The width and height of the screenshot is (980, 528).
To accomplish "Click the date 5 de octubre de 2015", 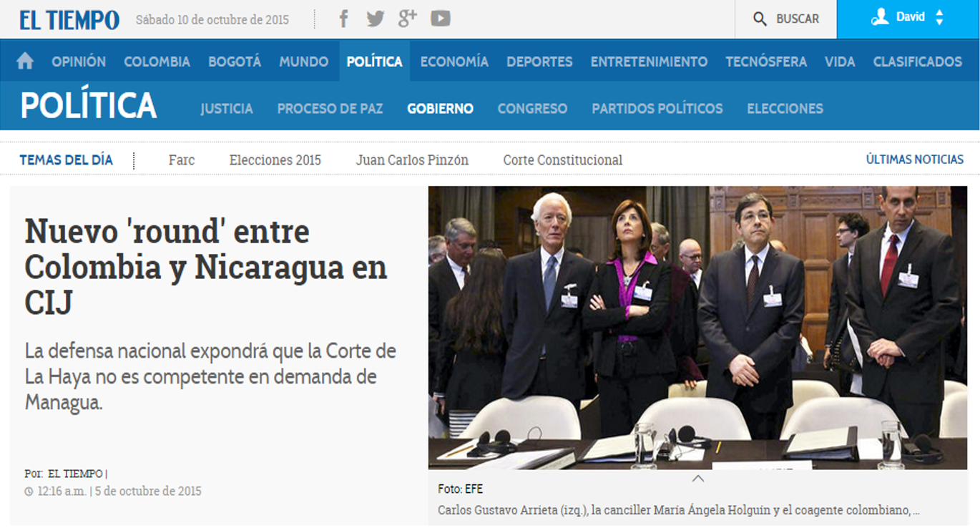I will point(148,492).
